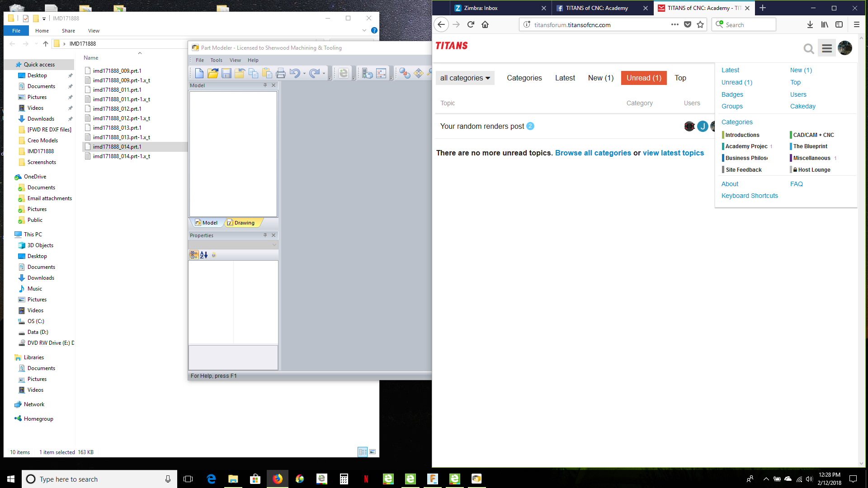Viewport: 868px width, 488px height.
Task: Click New document icon in Part Modeler toolbar
Action: pyautogui.click(x=199, y=73)
